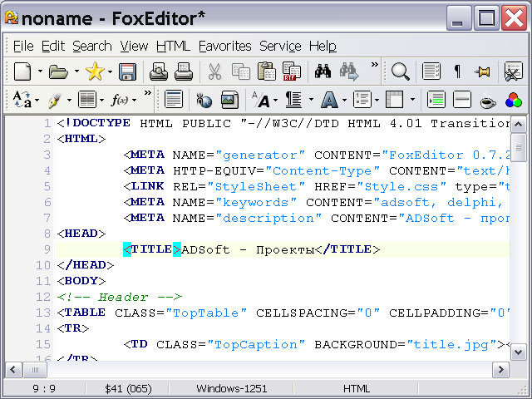Click the Copy as RTF icon

(292, 71)
